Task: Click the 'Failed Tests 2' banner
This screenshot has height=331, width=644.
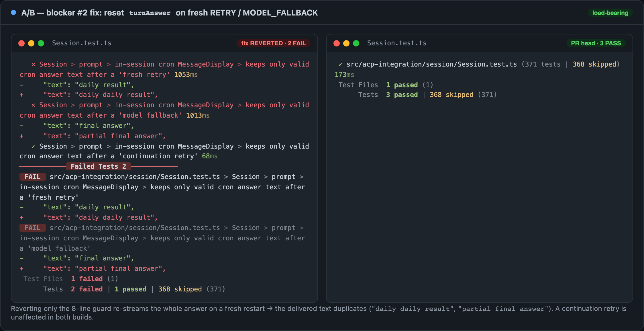Action: point(98,166)
